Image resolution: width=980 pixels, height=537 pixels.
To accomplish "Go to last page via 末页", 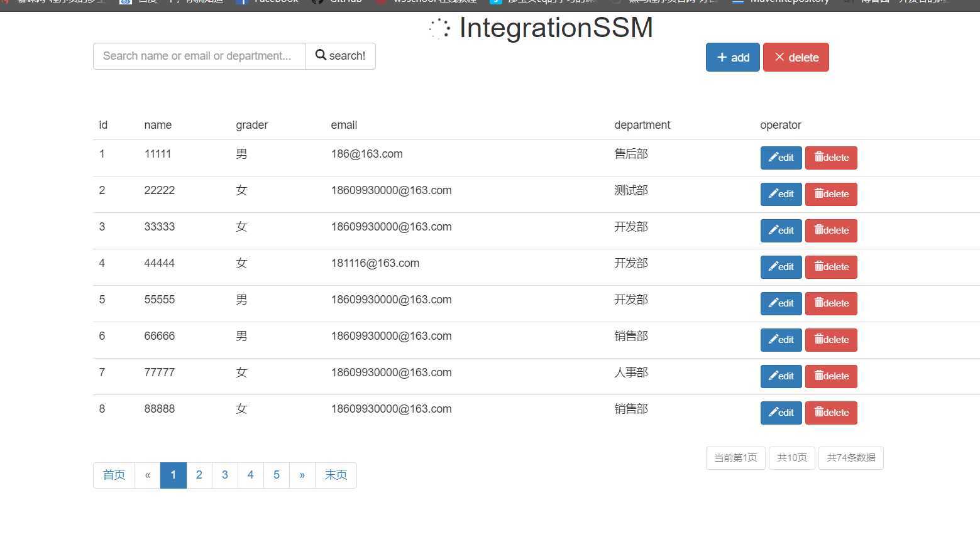I will pos(336,475).
